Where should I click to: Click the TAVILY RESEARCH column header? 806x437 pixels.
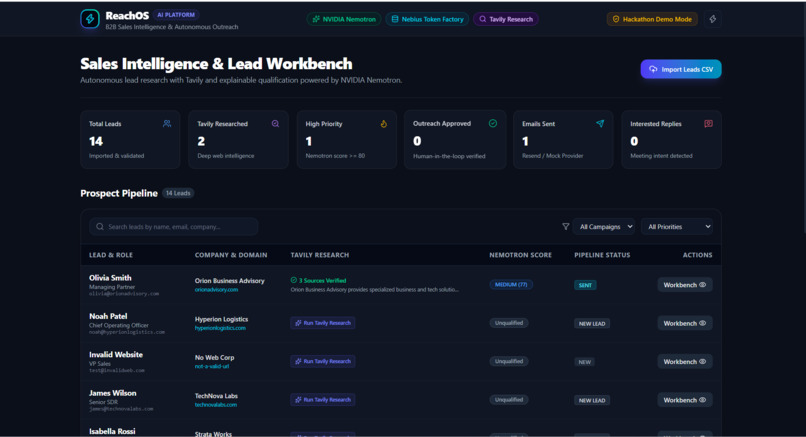320,255
